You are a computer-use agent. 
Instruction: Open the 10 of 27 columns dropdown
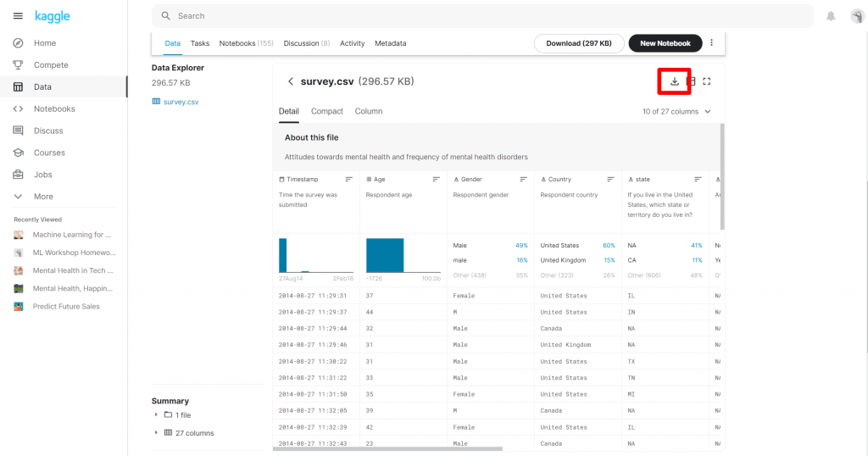pos(676,111)
